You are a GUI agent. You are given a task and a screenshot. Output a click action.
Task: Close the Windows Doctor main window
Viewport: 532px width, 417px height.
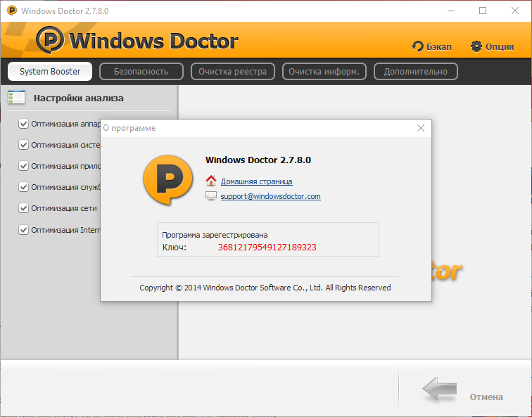[x=514, y=11]
